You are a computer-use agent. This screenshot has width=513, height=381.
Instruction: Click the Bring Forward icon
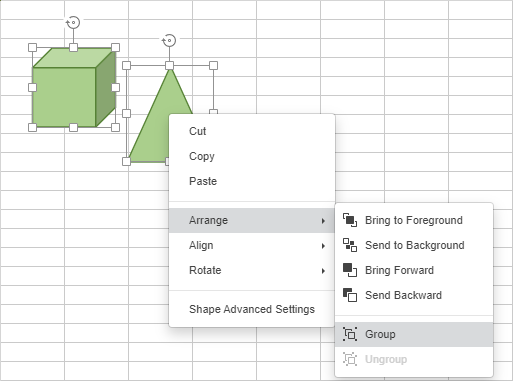tap(350, 270)
